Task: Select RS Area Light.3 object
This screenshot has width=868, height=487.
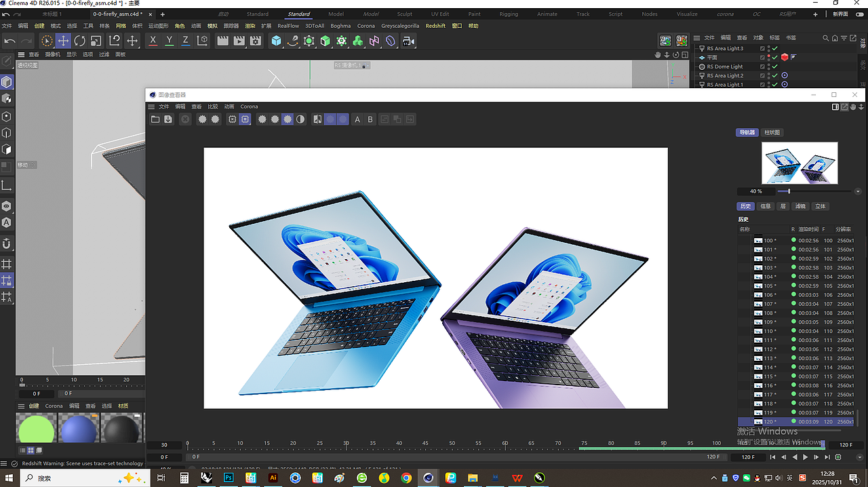Action: tap(725, 48)
